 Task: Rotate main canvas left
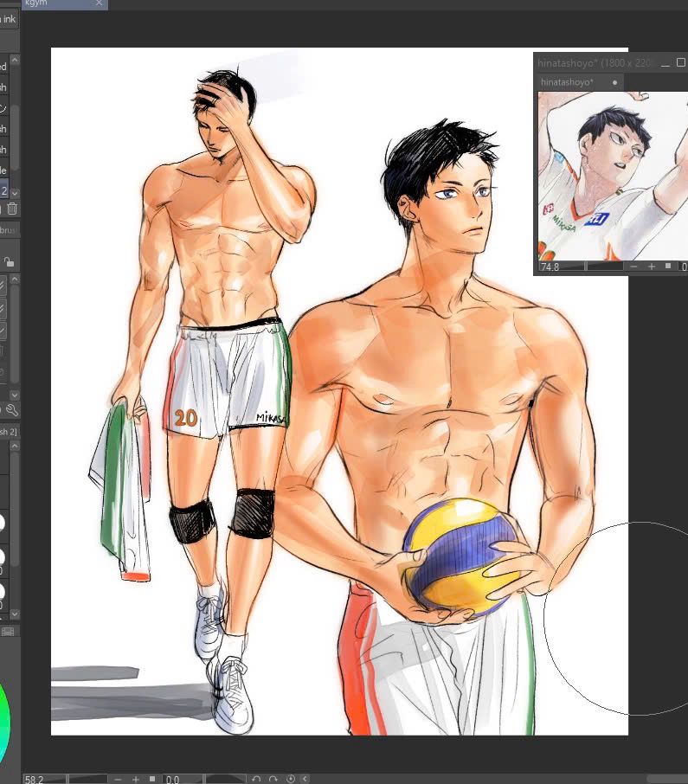click(x=256, y=779)
